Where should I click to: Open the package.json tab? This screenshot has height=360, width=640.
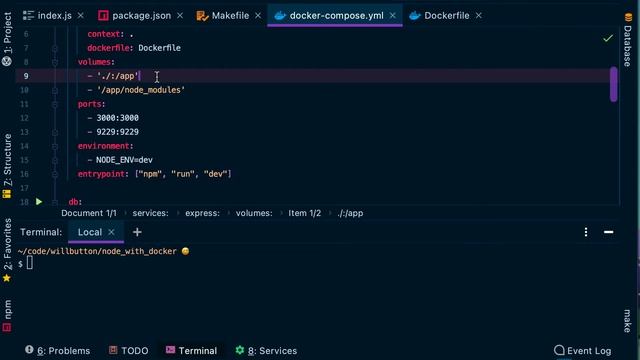[135, 16]
